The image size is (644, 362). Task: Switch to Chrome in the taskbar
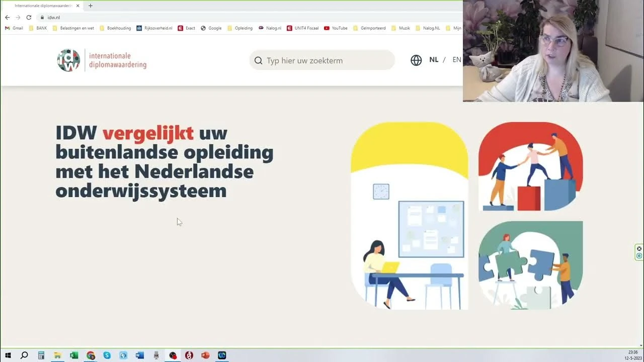click(91, 355)
